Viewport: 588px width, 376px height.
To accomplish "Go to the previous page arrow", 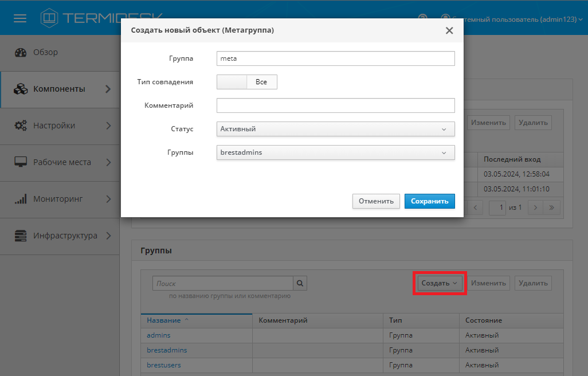I will tap(475, 207).
